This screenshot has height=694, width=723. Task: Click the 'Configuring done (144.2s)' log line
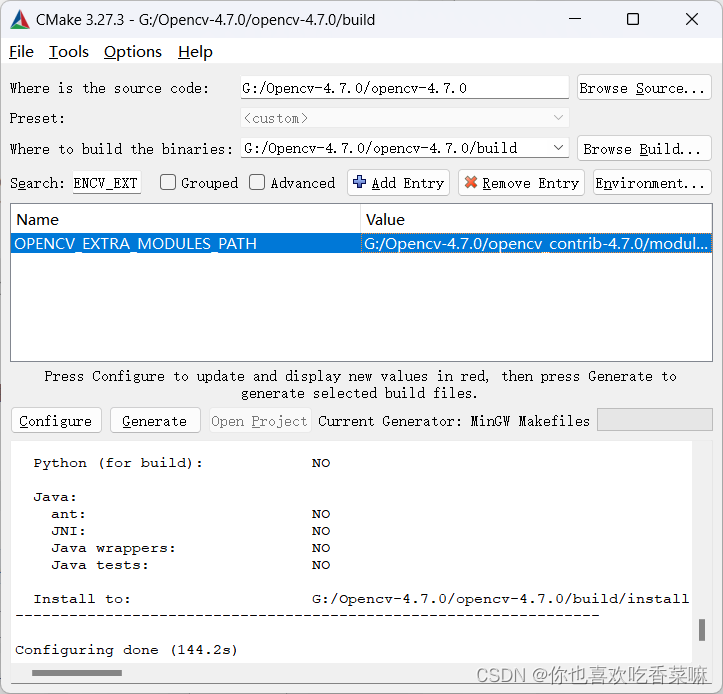pyautogui.click(x=126, y=650)
